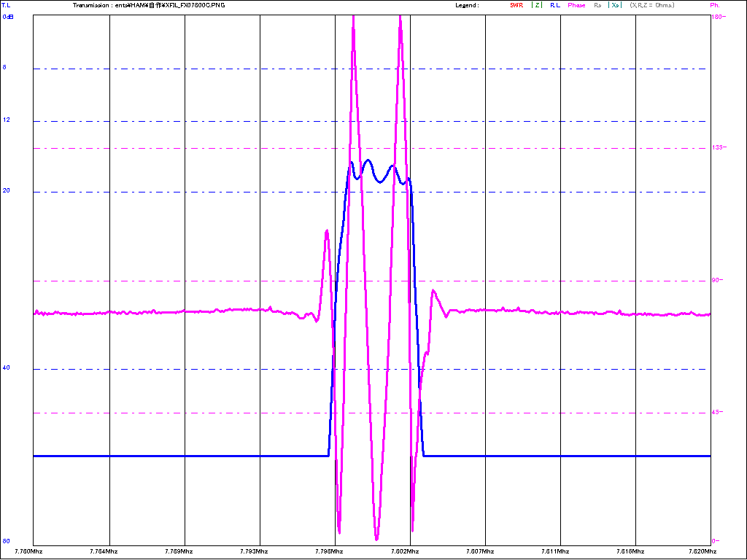The image size is (747, 560).
Task: Select the 90 degree phase axis mark
Action: coord(716,280)
